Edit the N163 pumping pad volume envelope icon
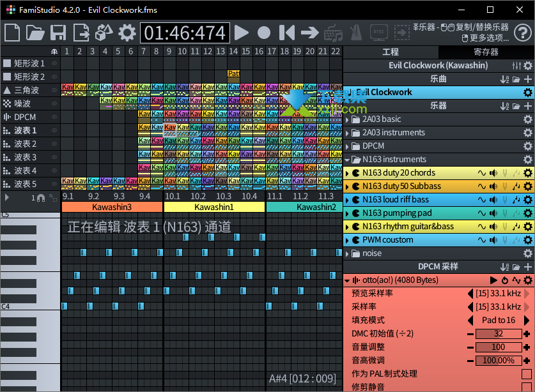 (x=493, y=213)
